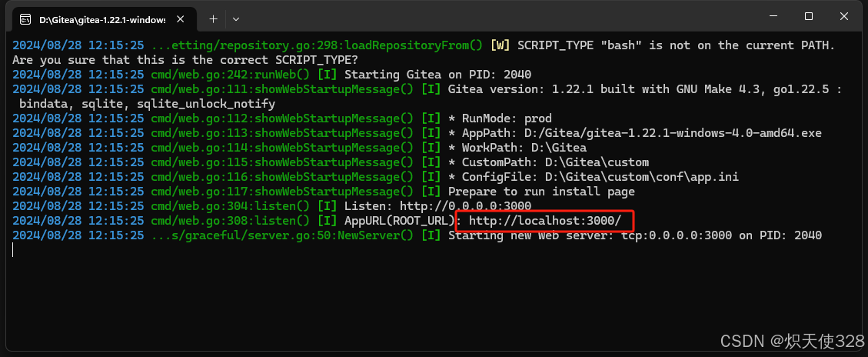868x357 pixels.
Task: Click the 'Starting new Web server' line
Action: (634, 235)
